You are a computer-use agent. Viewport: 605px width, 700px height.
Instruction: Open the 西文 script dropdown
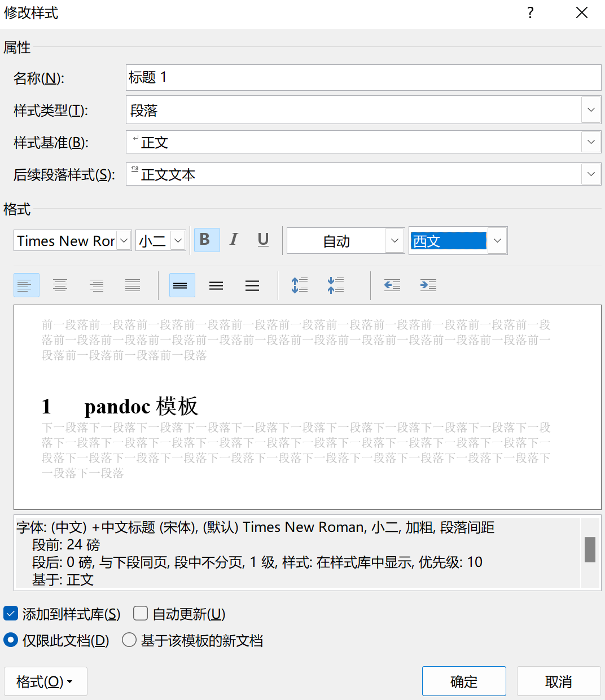[497, 241]
